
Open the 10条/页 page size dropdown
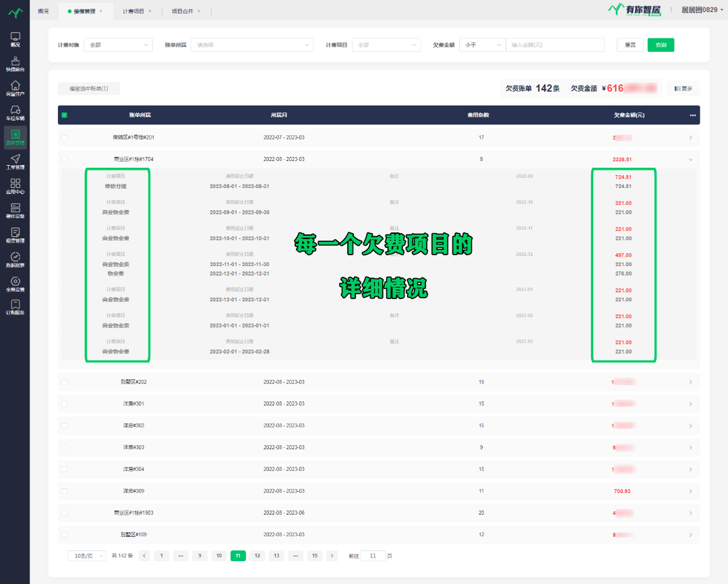coord(87,556)
